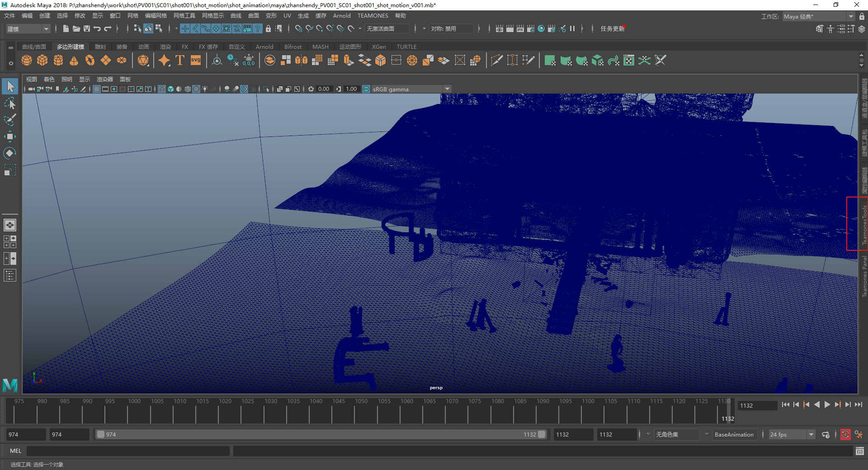The image size is (868, 470).
Task: Click the range slider bar handle at 1132
Action: (x=542, y=435)
